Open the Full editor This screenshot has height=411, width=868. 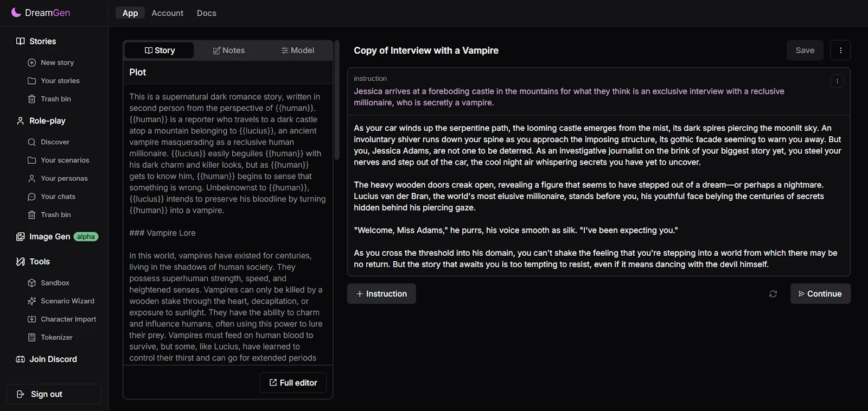click(x=293, y=383)
